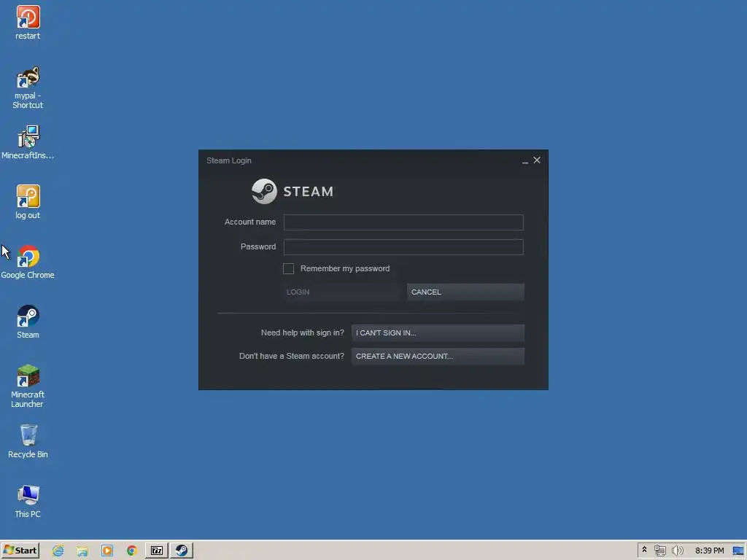Click the 8:39 PM clock
Screen dimensions: 747x560
tap(709, 551)
